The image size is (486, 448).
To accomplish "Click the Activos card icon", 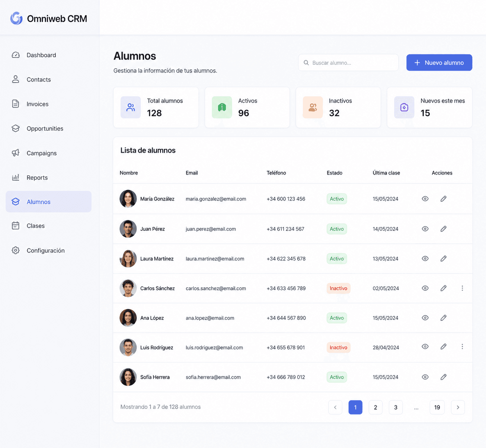I will pyautogui.click(x=222, y=108).
